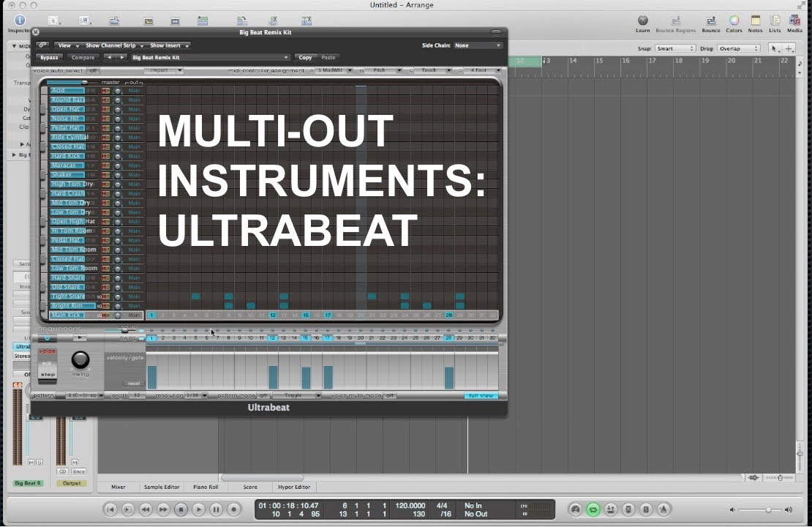The height and width of the screenshot is (527, 812).
Task: Open the Show Insert dropdown
Action: (169, 45)
